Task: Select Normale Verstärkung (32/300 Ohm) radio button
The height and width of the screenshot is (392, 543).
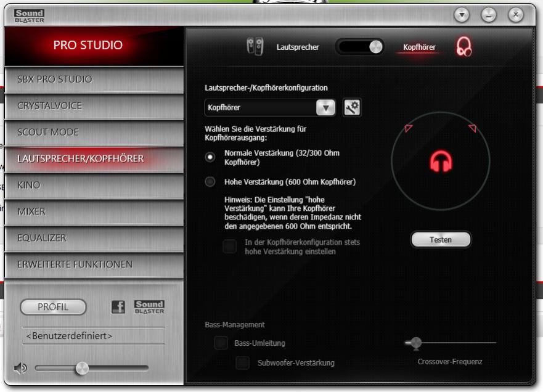Action: [x=210, y=157]
